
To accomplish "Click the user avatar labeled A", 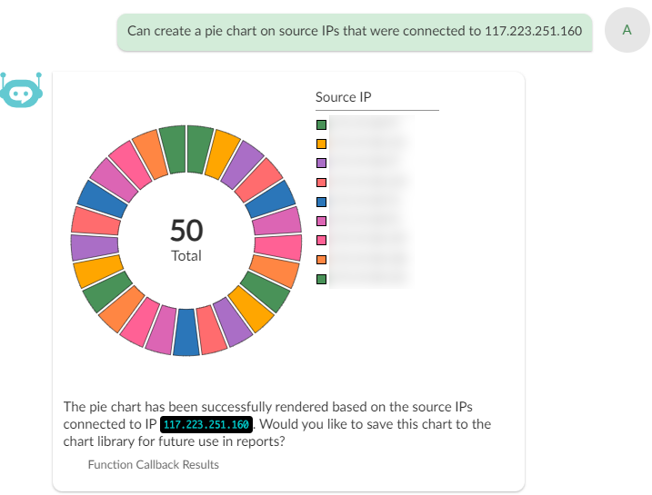I will coord(627,30).
